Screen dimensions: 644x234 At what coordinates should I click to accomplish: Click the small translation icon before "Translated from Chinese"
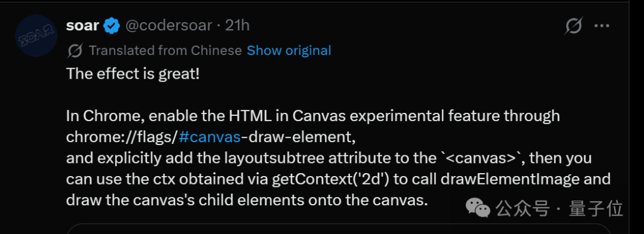pos(75,51)
